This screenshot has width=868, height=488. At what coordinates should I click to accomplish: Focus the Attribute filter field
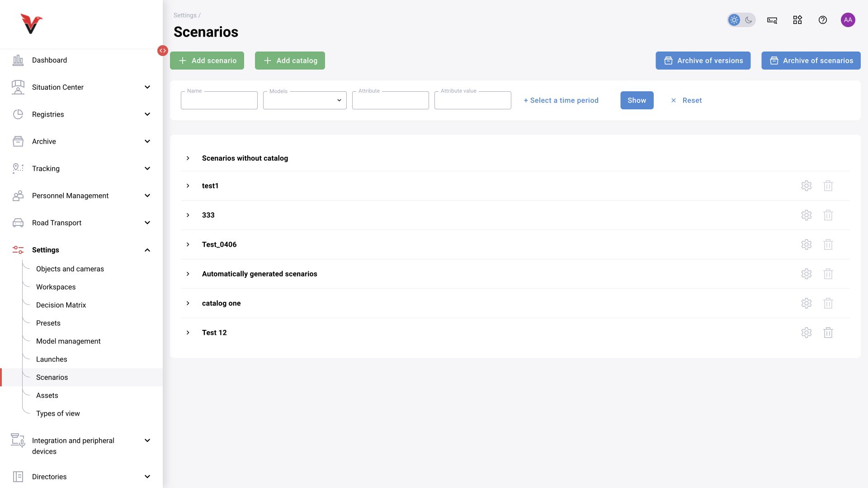391,100
